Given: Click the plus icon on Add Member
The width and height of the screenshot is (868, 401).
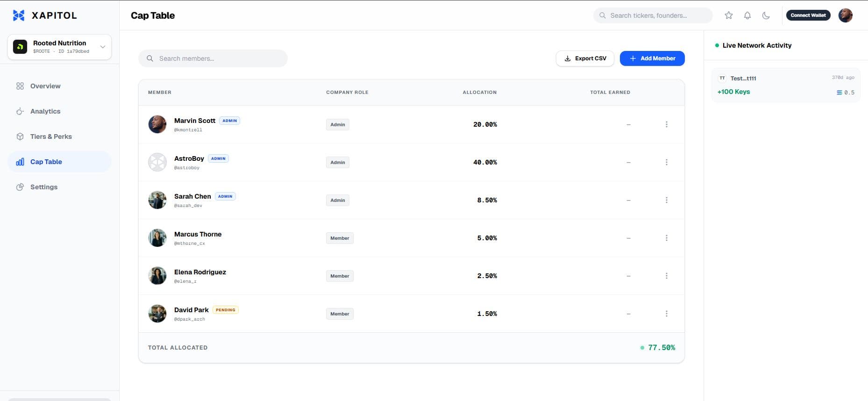Looking at the screenshot, I should tap(633, 58).
